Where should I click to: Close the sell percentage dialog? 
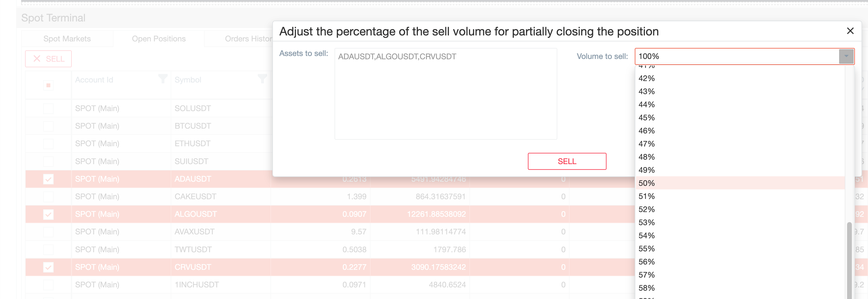850,31
